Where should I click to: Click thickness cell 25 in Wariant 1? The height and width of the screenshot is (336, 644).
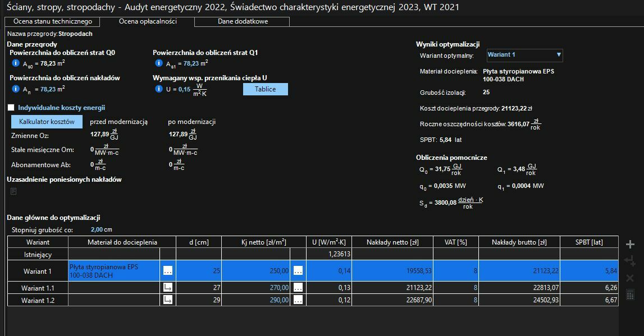[199, 271]
